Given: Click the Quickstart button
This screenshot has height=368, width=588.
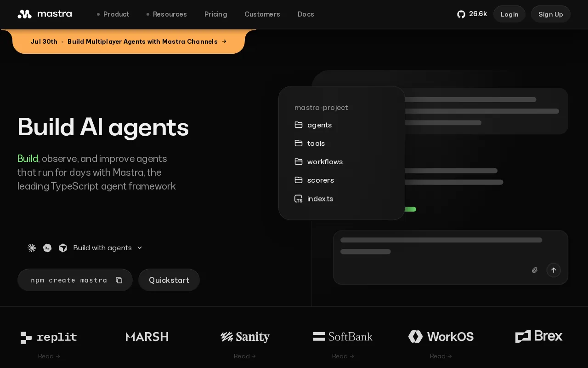Looking at the screenshot, I should tap(169, 280).
